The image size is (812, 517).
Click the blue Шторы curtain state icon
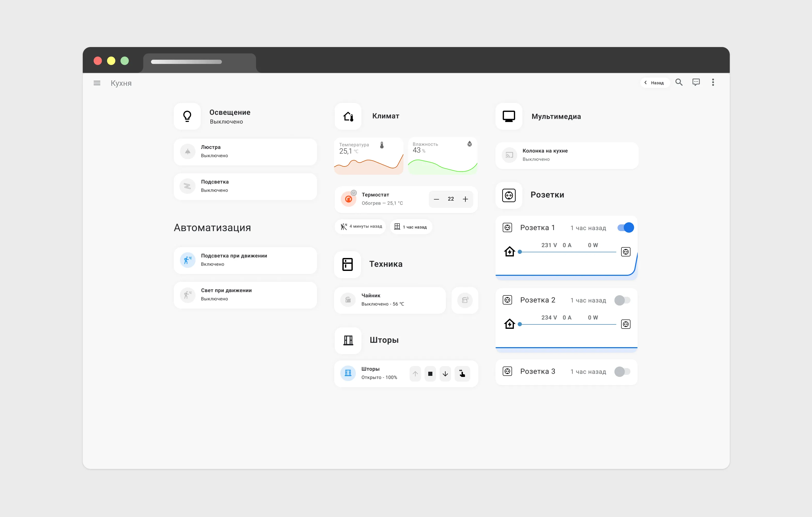coord(348,374)
